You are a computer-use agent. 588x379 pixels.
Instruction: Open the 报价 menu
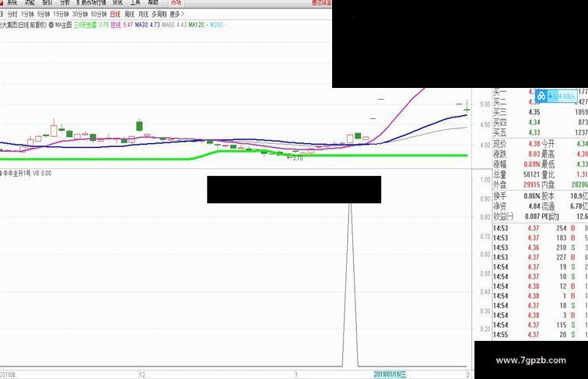[47, 2]
